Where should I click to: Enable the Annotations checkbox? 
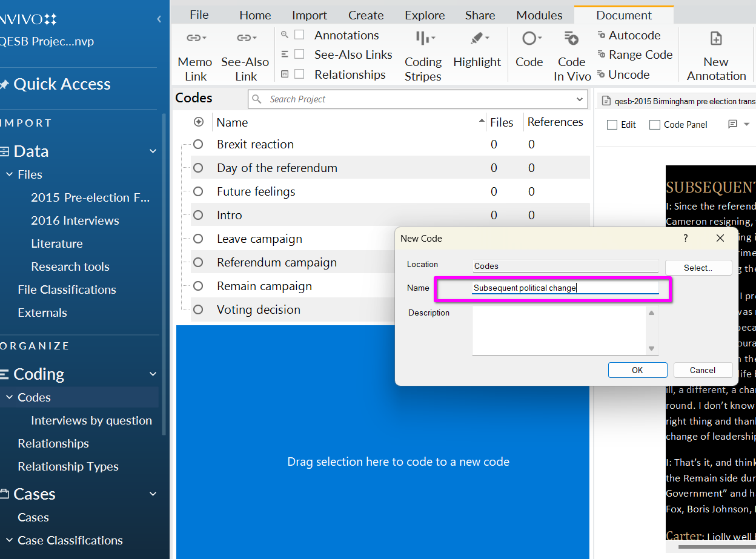pos(299,35)
